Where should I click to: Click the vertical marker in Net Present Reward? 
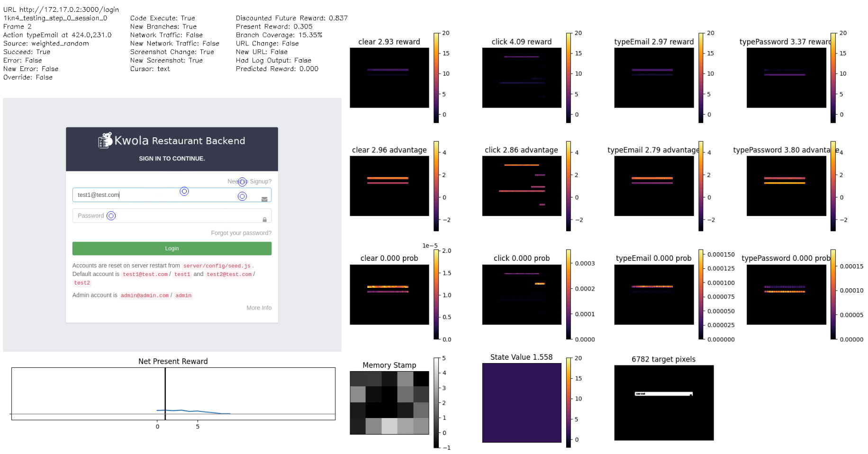click(x=165, y=394)
